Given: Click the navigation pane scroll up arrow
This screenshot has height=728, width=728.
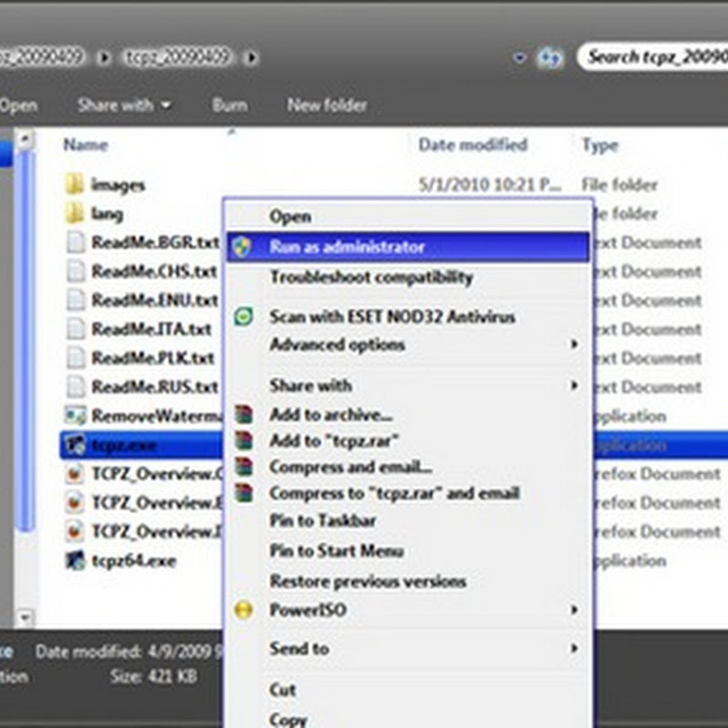Looking at the screenshot, I should (x=25, y=138).
